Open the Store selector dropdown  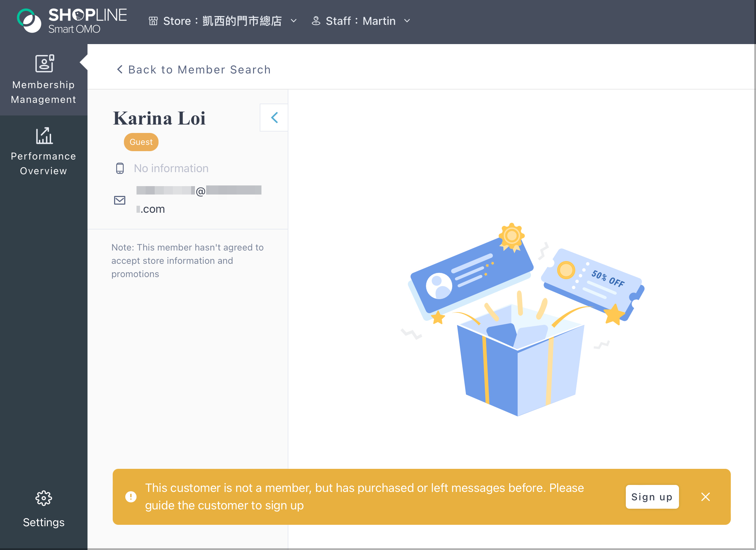tap(223, 21)
